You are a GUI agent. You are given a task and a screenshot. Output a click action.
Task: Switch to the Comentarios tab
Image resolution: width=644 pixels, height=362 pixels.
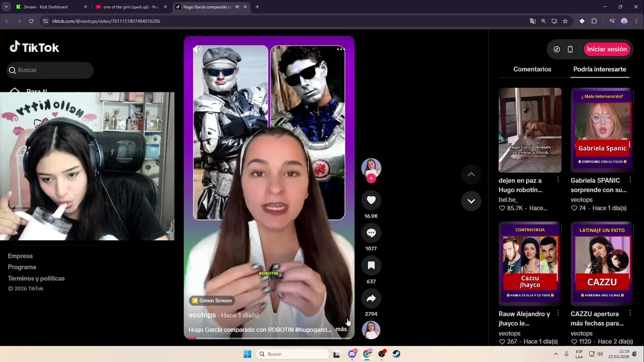point(532,69)
